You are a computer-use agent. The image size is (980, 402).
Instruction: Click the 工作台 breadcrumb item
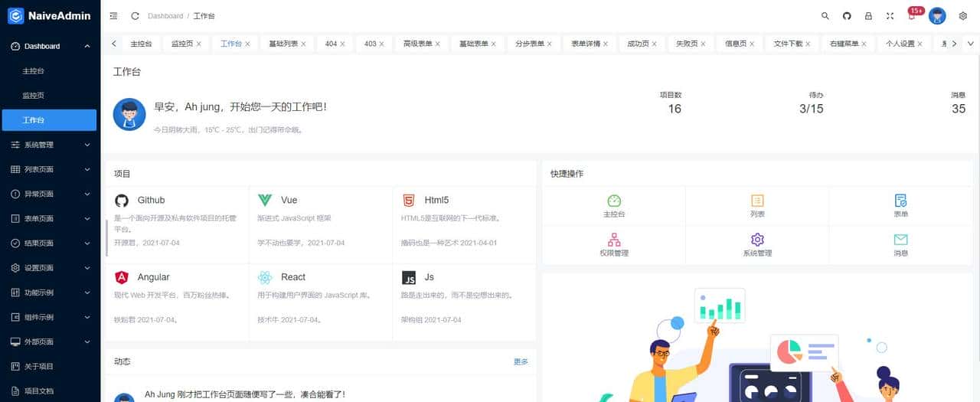coord(204,15)
